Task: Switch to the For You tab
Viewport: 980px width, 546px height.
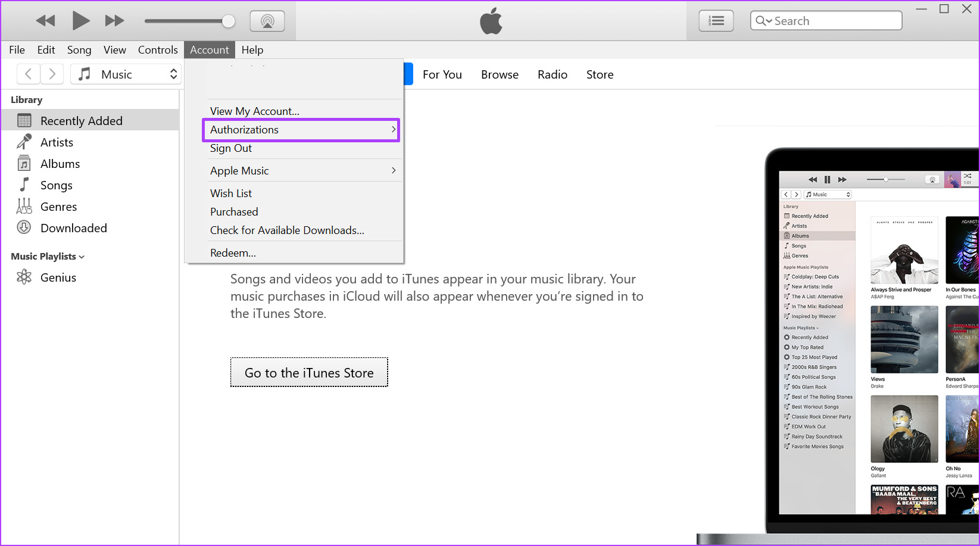Action: coord(442,74)
